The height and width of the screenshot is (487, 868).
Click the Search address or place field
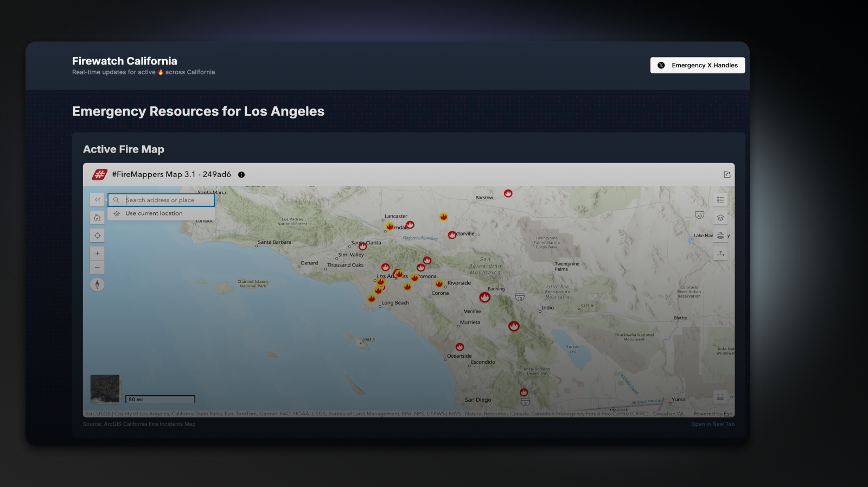[168, 200]
